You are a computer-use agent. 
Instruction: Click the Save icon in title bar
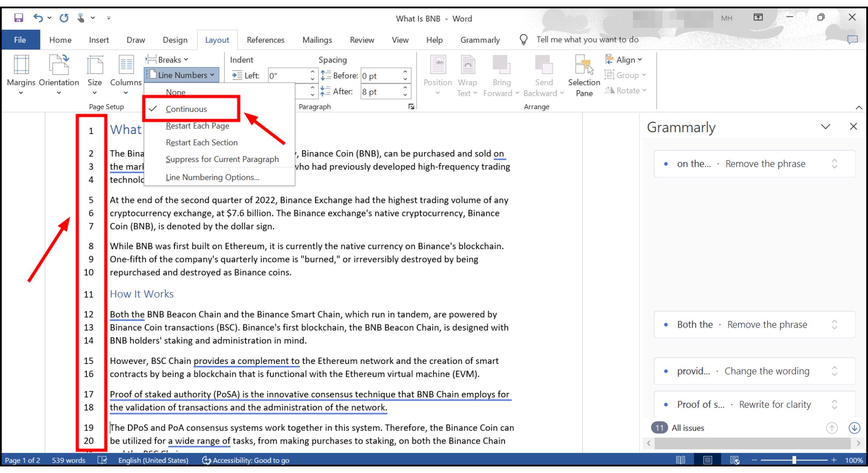click(x=18, y=18)
